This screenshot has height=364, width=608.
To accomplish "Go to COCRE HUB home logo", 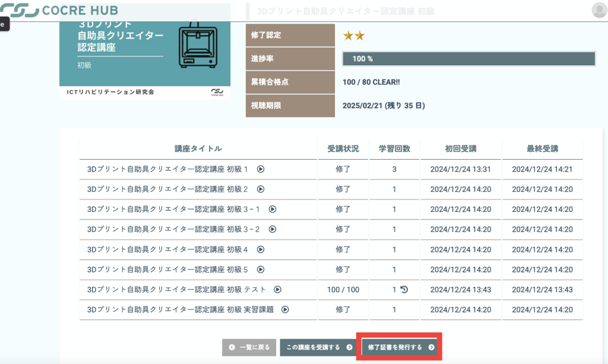I will [x=59, y=11].
